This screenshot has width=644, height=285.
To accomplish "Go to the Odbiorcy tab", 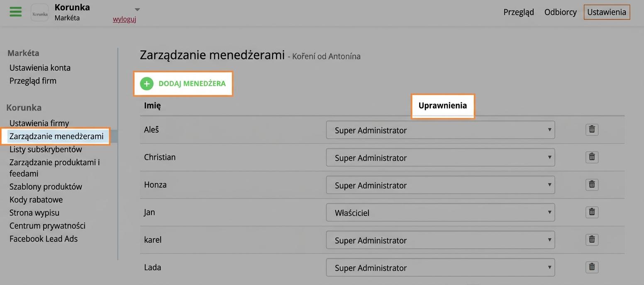I will [x=560, y=12].
